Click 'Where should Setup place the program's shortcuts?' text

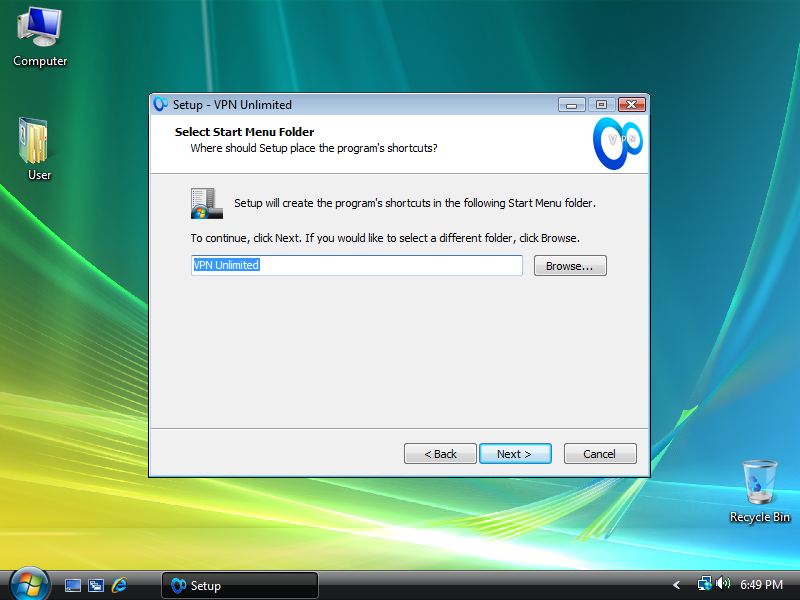click(314, 148)
